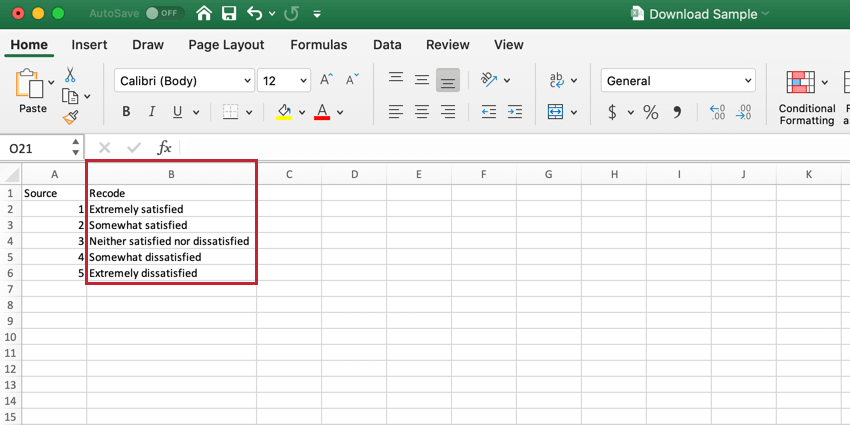
Task: Click the Merge and Center icon
Action: [556, 112]
